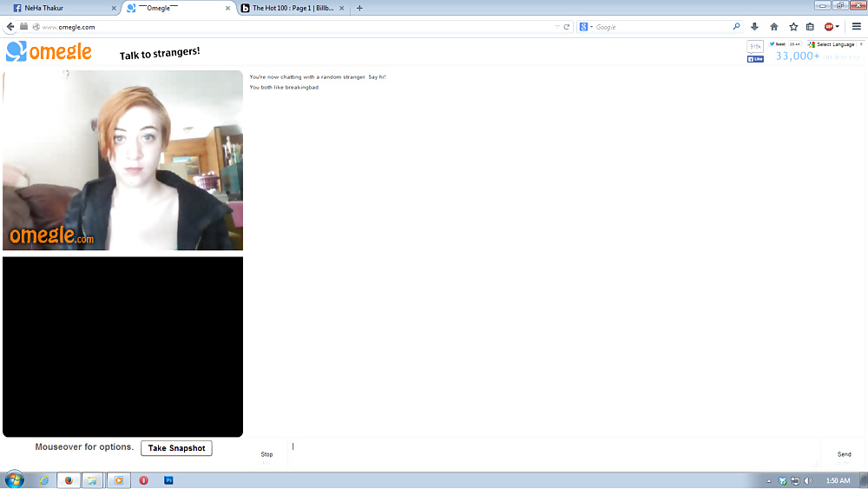Open the Windows Start menu
868x489 pixels.
click(x=15, y=479)
